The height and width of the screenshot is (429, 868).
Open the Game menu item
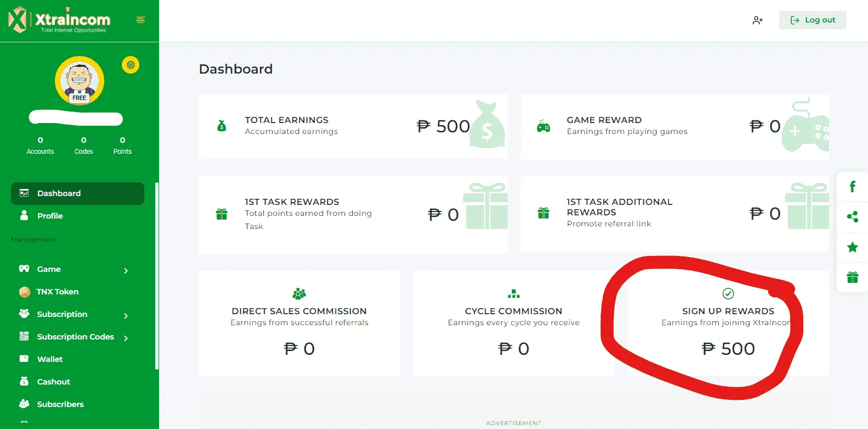[49, 269]
